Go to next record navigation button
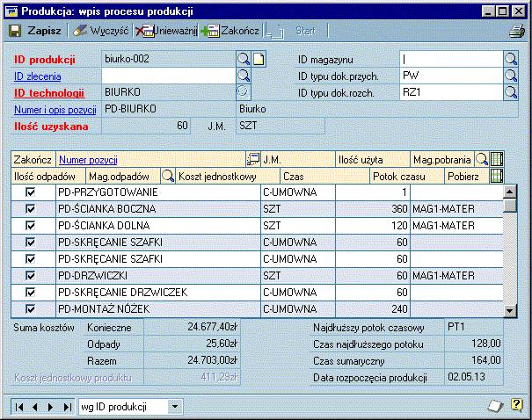 pos(50,407)
